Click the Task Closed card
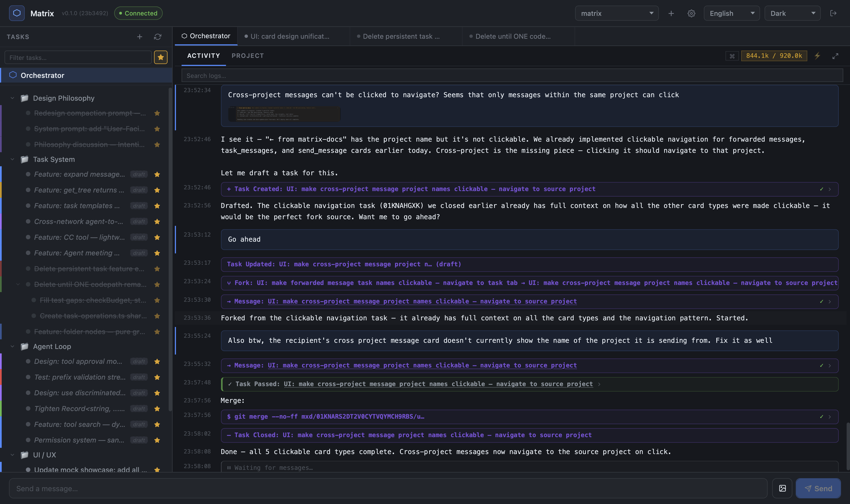This screenshot has width=850, height=504. [529, 435]
